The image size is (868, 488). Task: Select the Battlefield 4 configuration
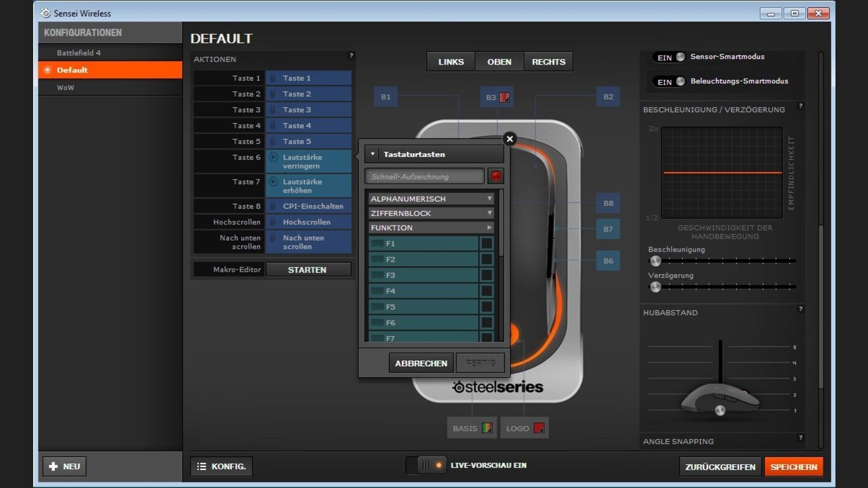[110, 52]
